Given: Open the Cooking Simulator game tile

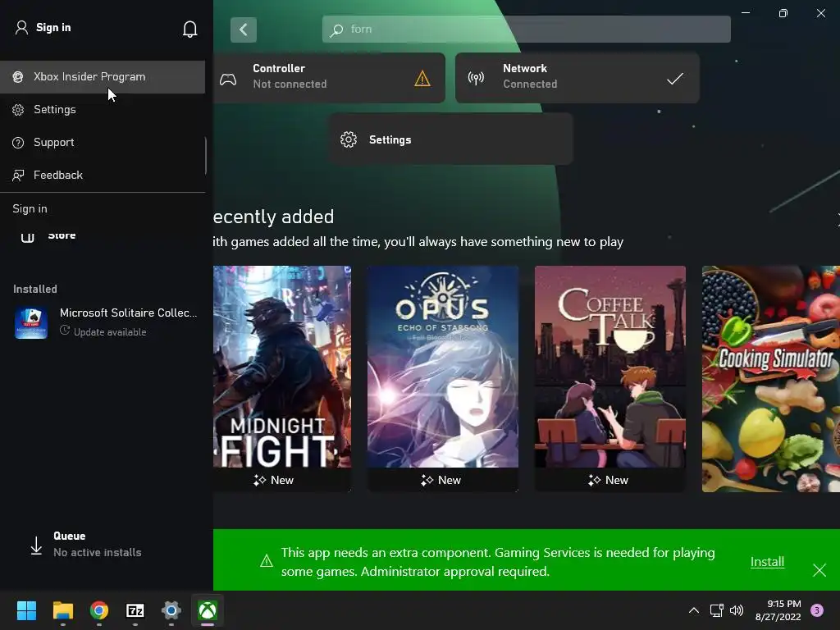Looking at the screenshot, I should [x=771, y=379].
